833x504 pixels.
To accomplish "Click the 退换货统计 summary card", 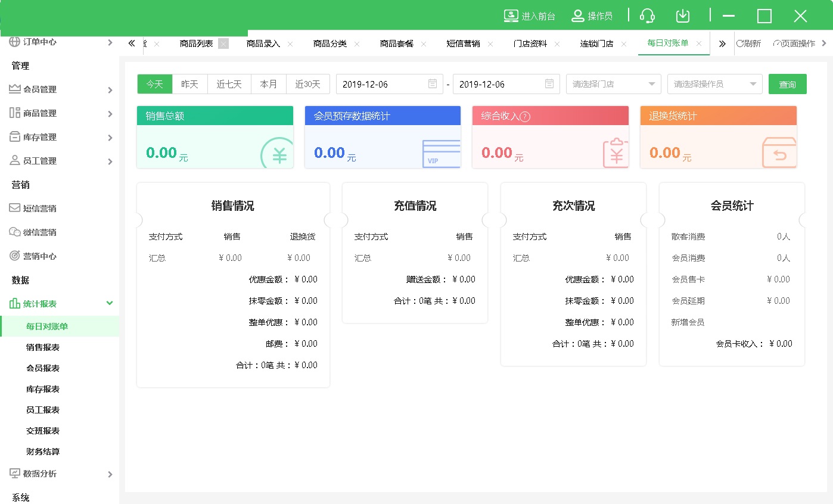I will [x=719, y=137].
